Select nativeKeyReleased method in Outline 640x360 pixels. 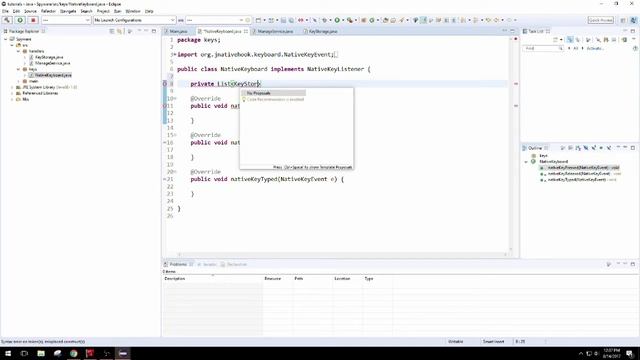(x=580, y=173)
